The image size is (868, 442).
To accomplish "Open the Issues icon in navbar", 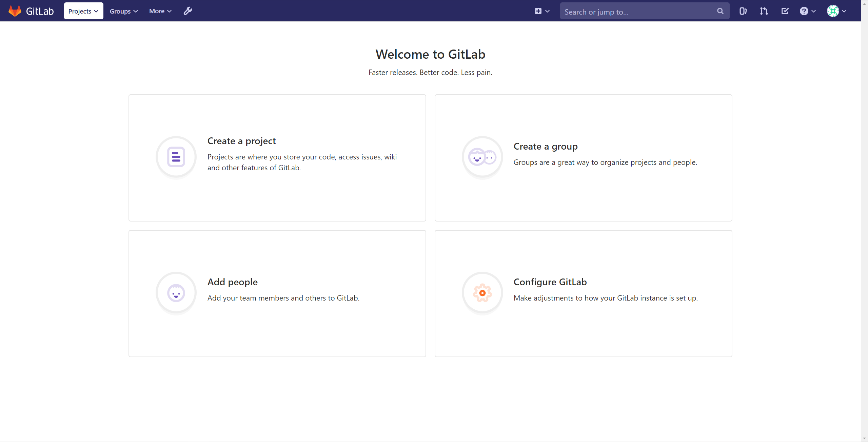I will pos(743,11).
